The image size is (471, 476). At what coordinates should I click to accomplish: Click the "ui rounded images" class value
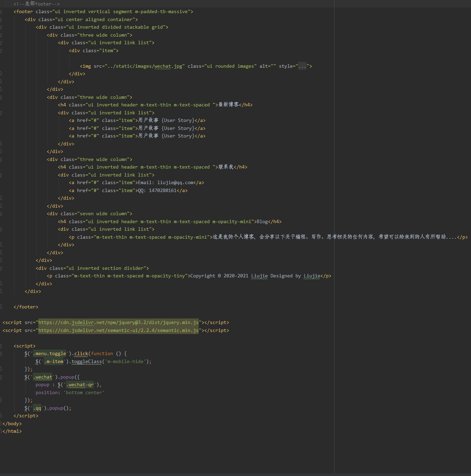click(x=230, y=66)
